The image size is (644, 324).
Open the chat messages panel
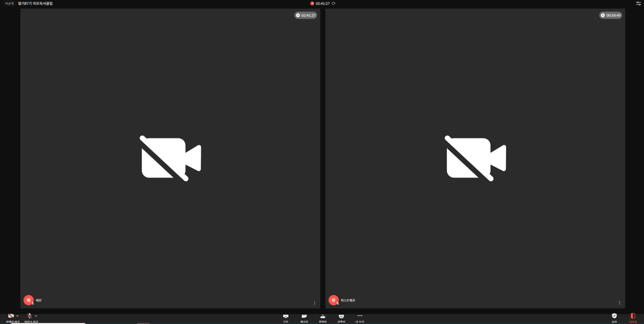304,318
